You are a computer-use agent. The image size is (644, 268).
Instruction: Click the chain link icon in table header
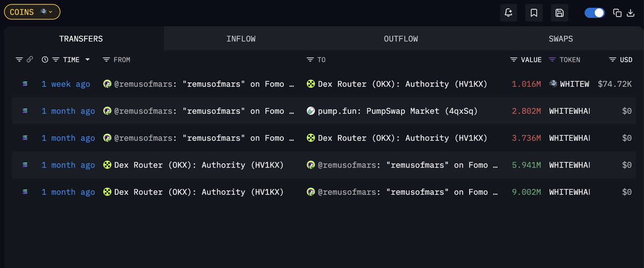pos(30,60)
